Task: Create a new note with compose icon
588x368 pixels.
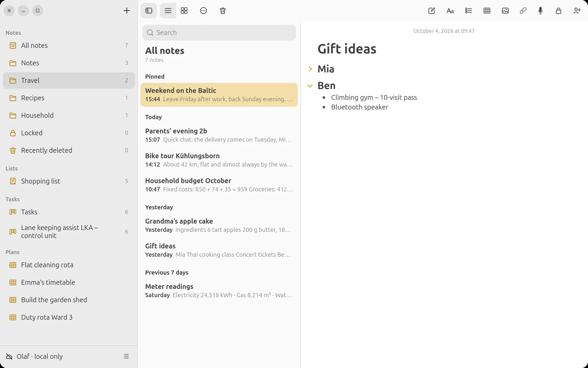Action: coord(432,11)
